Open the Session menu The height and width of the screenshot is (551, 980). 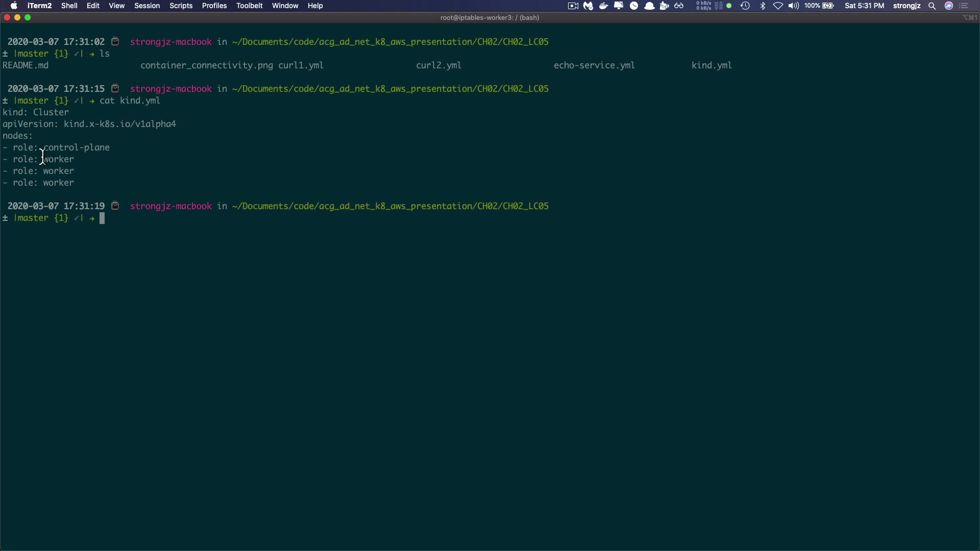pyautogui.click(x=147, y=6)
